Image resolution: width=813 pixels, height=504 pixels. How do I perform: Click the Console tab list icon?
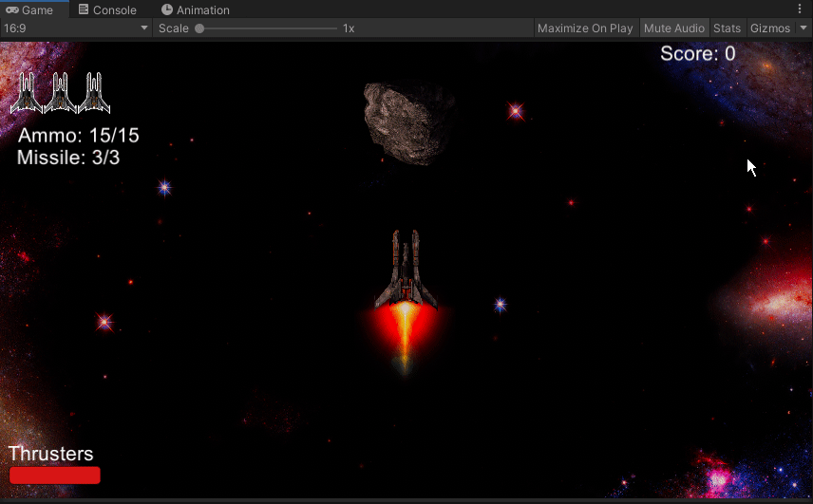tap(83, 9)
